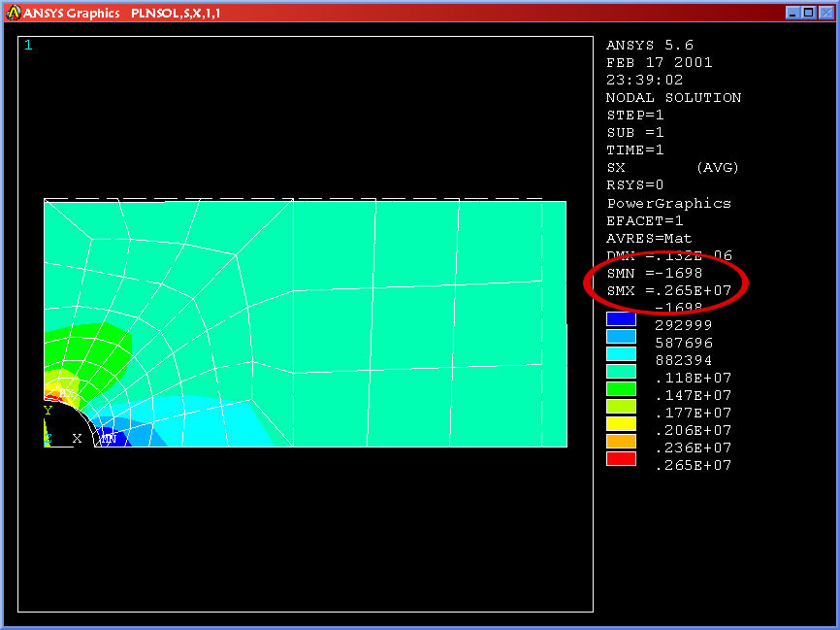This screenshot has width=840, height=630.
Task: Click the cyan window number 1
Action: (x=28, y=45)
